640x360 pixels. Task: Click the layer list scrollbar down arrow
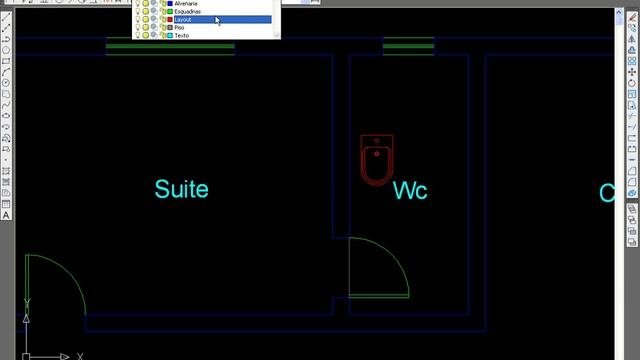click(277, 35)
